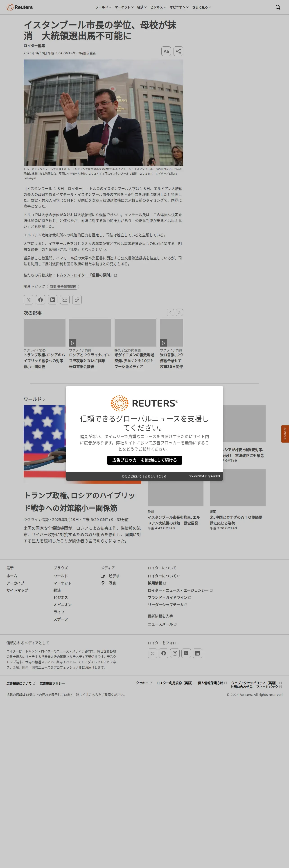Expand the マーケット nav dropdown
The image size is (289, 868).
pos(124,7)
